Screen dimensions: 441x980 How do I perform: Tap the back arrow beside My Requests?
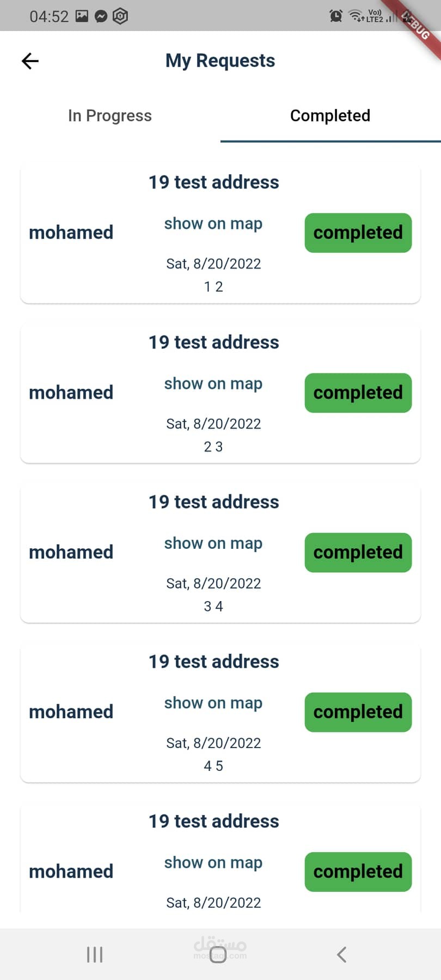tap(30, 61)
